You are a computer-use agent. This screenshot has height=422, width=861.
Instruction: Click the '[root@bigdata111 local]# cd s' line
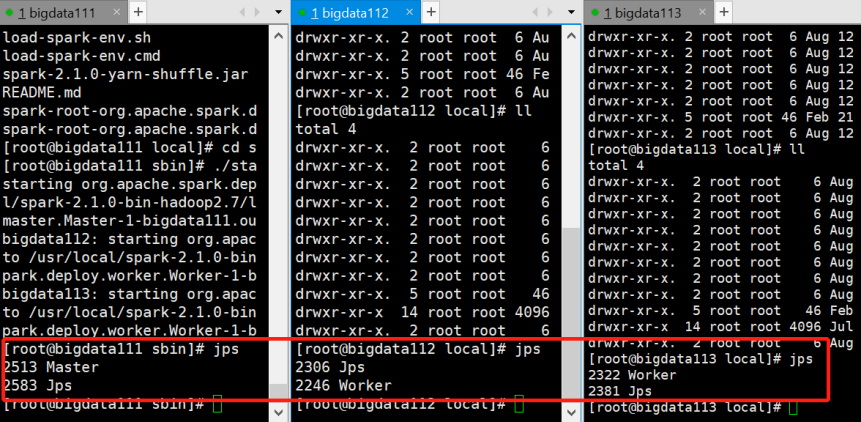pyautogui.click(x=130, y=148)
